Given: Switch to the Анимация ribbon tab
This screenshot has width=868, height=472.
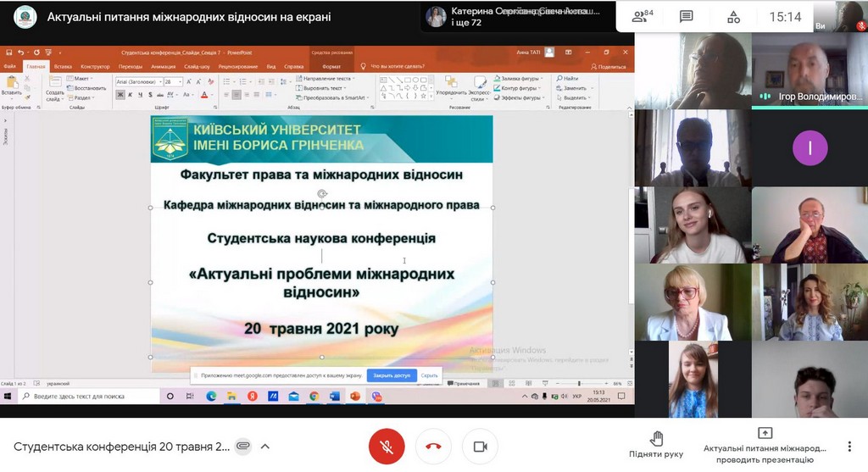Looking at the screenshot, I should tap(163, 66).
